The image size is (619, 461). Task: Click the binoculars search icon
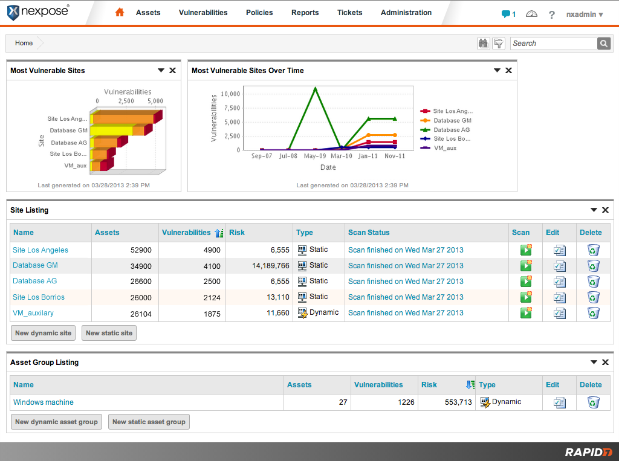(x=482, y=44)
